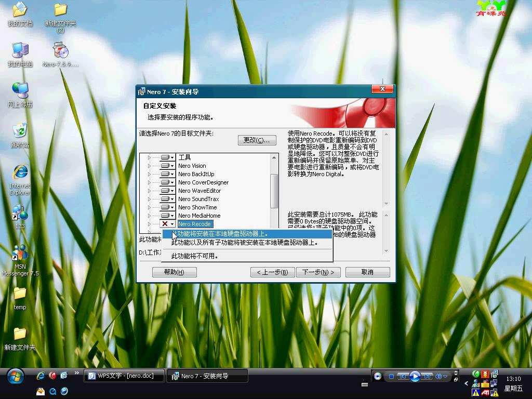Click the blue warning-triangle tray icon
This screenshot has width=532, height=399.
[x=476, y=393]
